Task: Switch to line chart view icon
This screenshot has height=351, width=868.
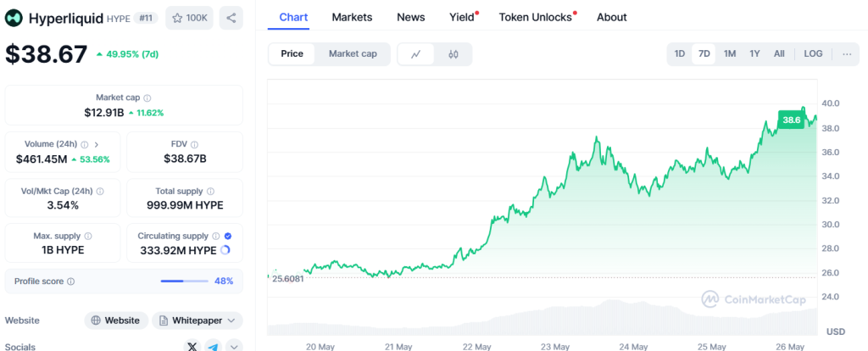Action: click(415, 53)
